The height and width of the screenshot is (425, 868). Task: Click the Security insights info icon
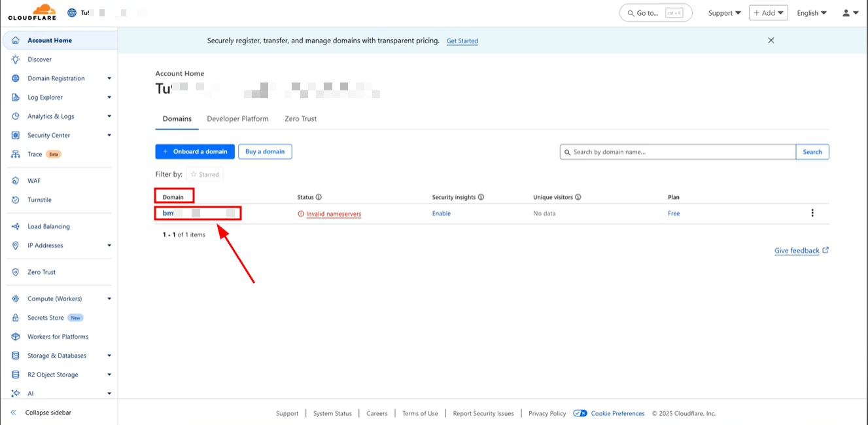[x=481, y=197]
